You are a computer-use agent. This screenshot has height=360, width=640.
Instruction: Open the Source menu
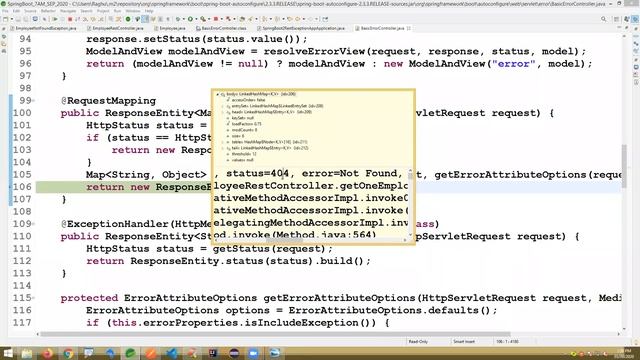click(x=31, y=11)
